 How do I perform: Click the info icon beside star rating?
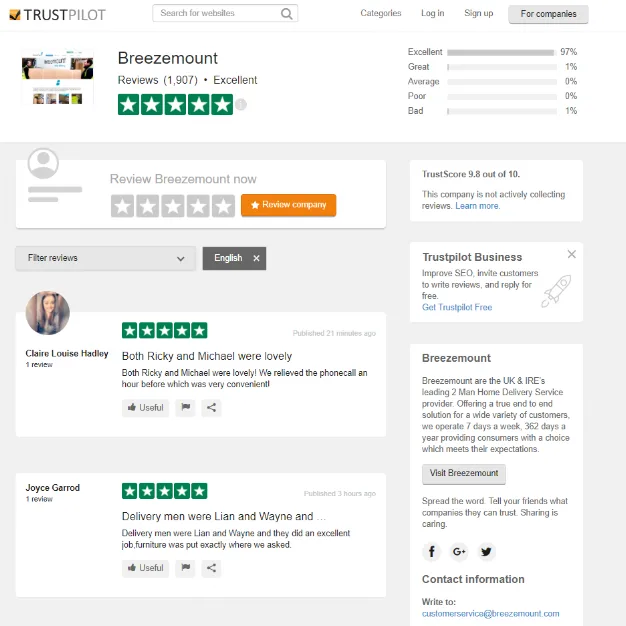coord(241,105)
